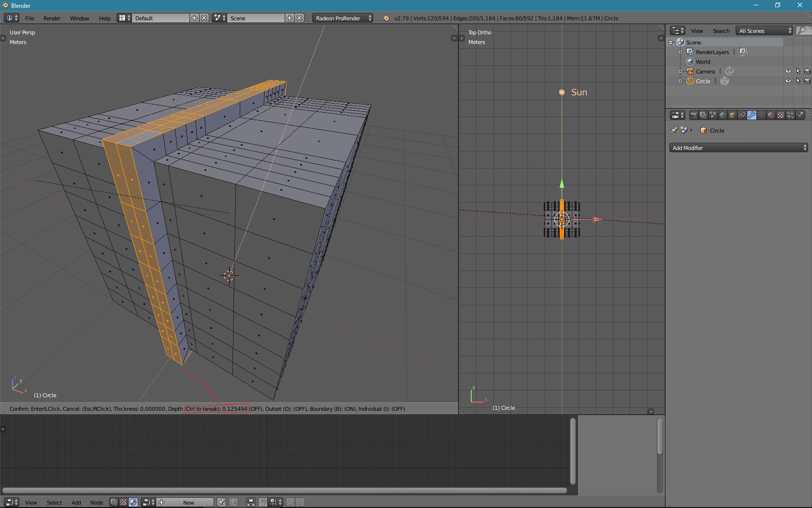Open the Node menu

[x=97, y=502]
